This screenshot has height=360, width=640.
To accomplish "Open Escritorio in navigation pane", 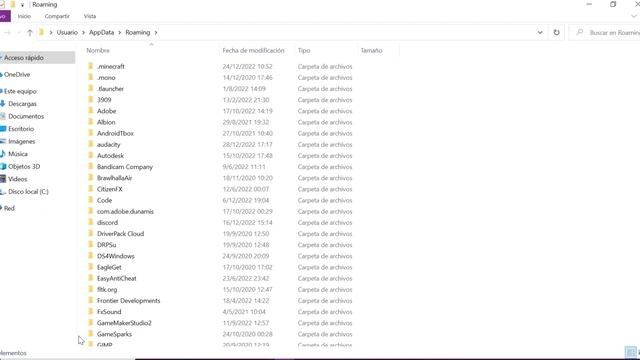I will 21,129.
